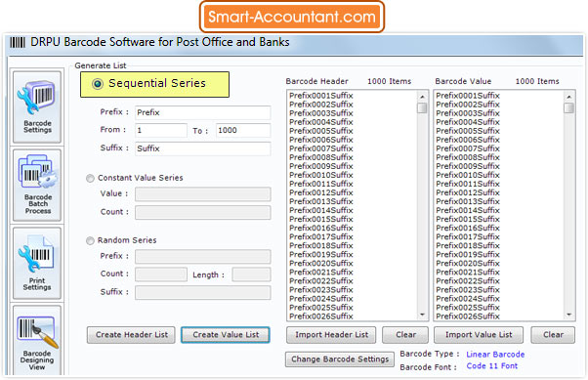The width and height of the screenshot is (588, 380).
Task: Select Prefix0003Suffix in Barcode Header list
Action: pyautogui.click(x=321, y=113)
